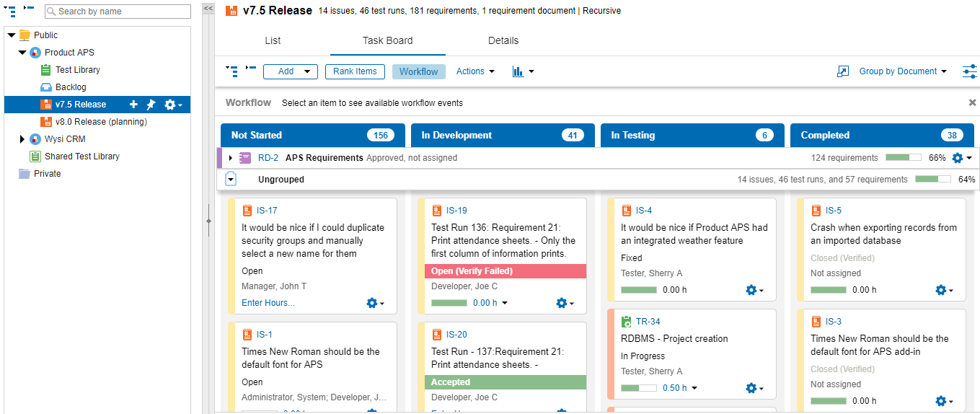
Task: Click Enter Hours link on IS-17 card
Action: pos(268,303)
